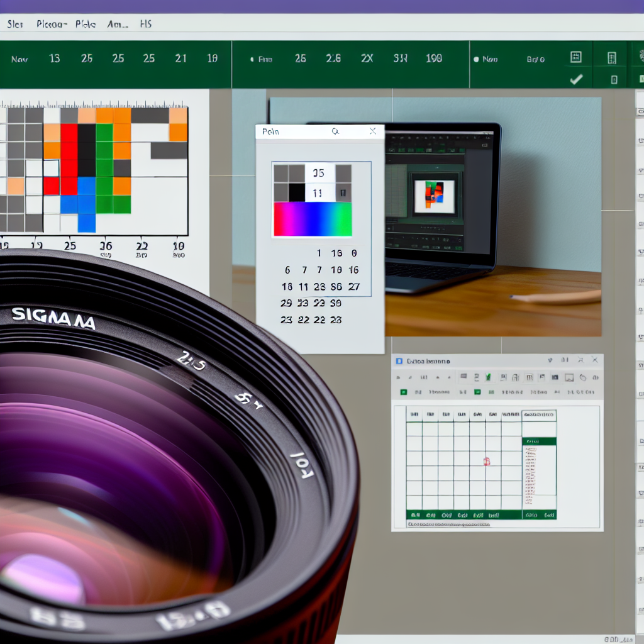Select the Nav label in green ribbon
644x644 pixels.
(x=19, y=59)
